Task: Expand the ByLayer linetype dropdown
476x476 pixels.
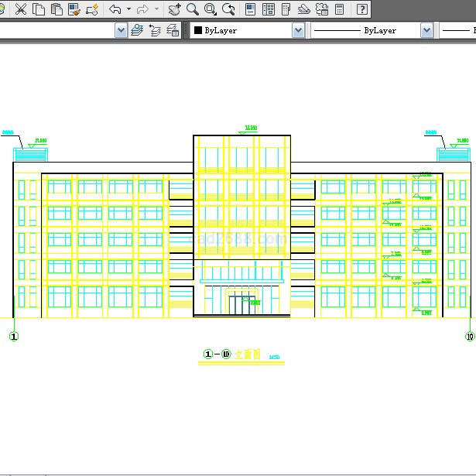Action: click(426, 30)
